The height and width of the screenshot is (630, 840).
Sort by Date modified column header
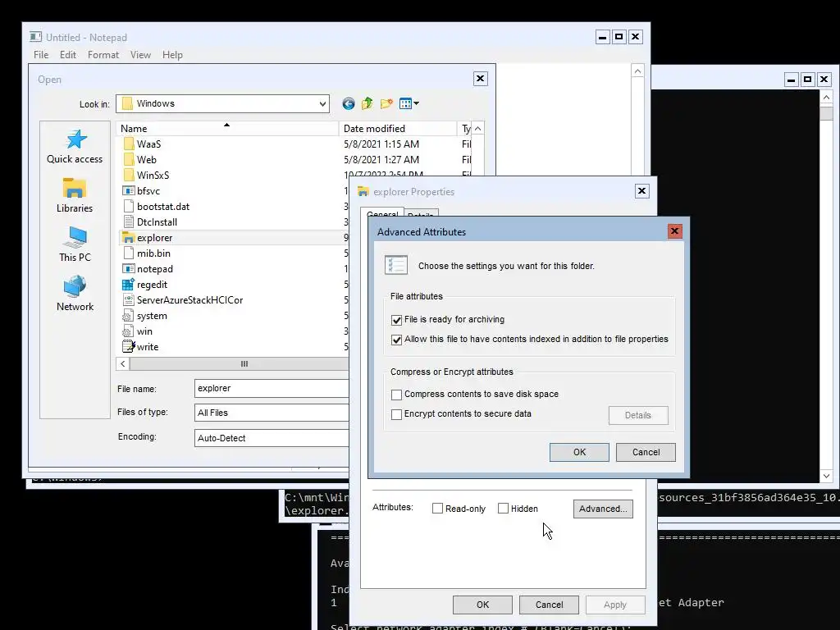pyautogui.click(x=399, y=129)
